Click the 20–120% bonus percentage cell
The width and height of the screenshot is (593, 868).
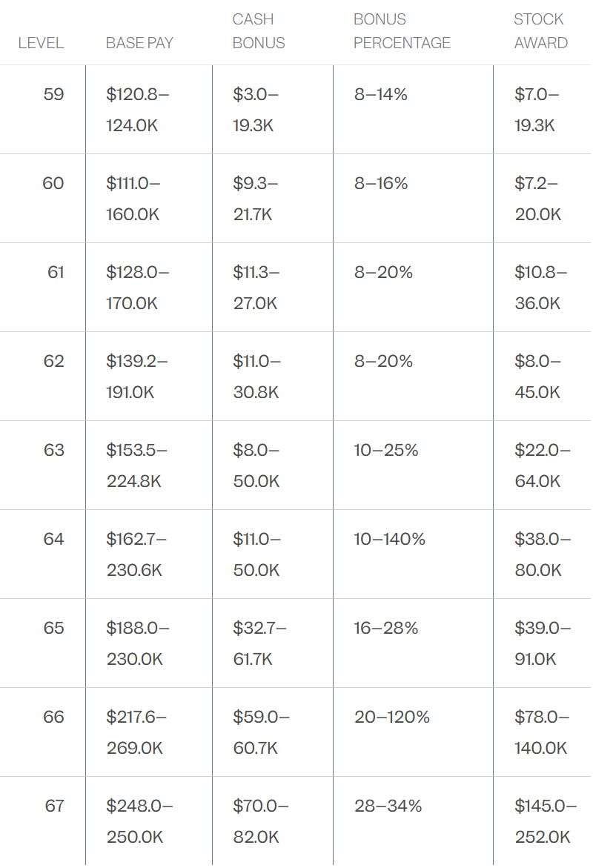(x=392, y=718)
